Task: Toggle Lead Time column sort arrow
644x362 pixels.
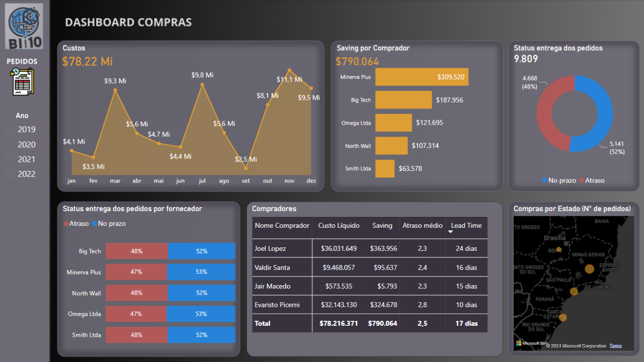Action: pos(451,232)
